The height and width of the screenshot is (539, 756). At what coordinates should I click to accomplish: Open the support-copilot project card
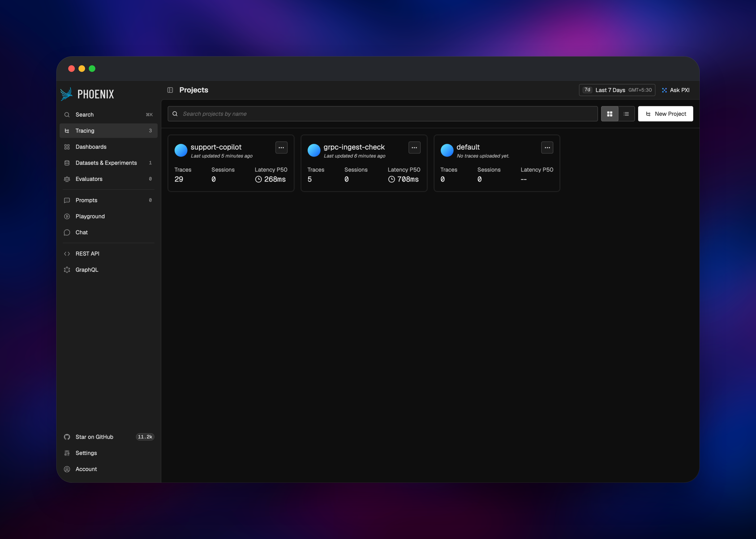231,163
